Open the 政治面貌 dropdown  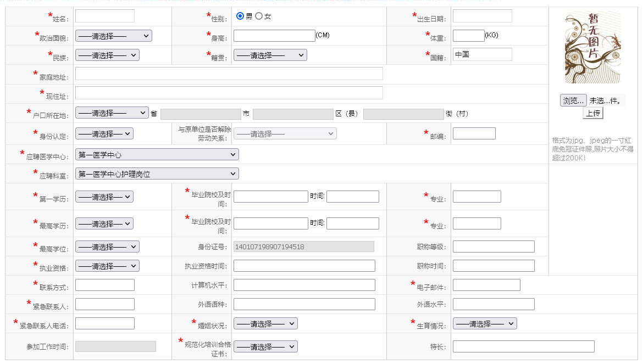tap(113, 36)
